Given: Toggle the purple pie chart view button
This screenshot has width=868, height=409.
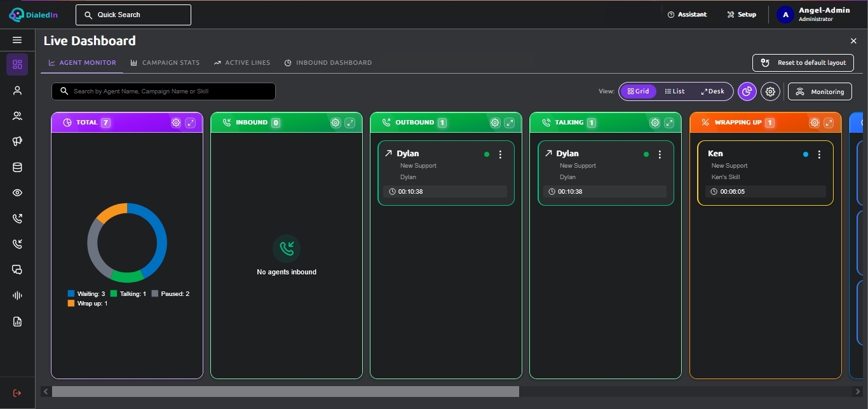Looking at the screenshot, I should 747,91.
